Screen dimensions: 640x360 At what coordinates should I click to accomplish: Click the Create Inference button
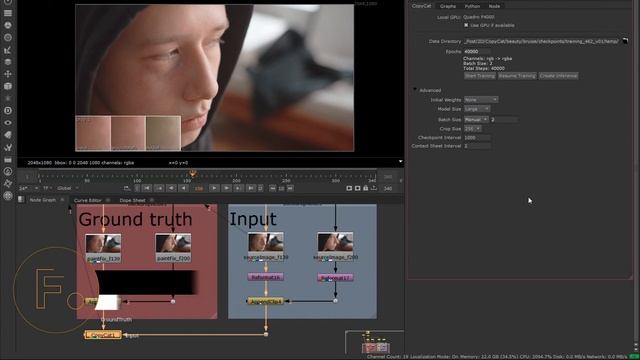(x=558, y=76)
